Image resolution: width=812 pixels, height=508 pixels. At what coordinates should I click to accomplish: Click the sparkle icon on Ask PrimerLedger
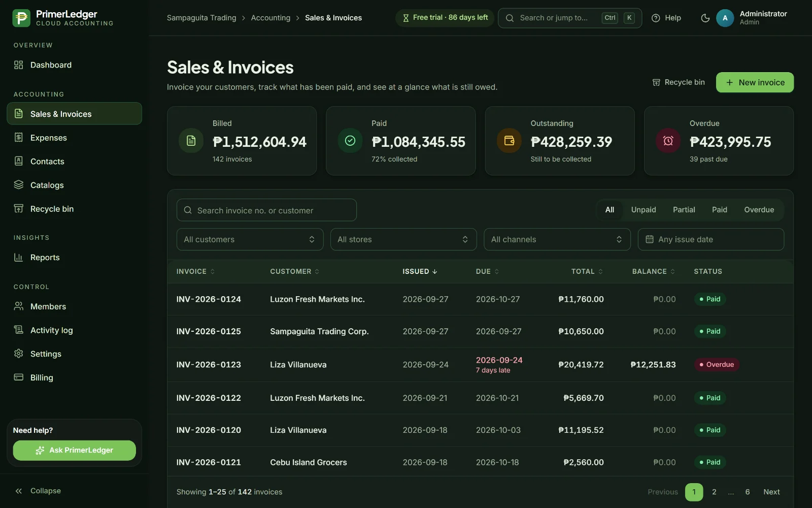click(40, 450)
